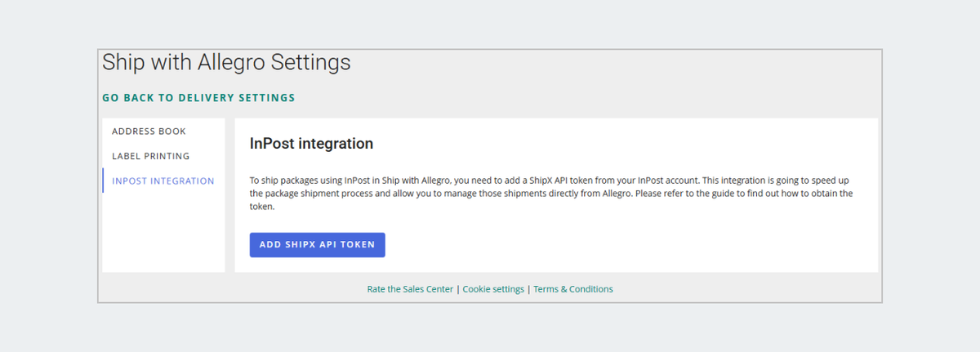
Task: Go back to delivery settings
Action: click(x=198, y=98)
